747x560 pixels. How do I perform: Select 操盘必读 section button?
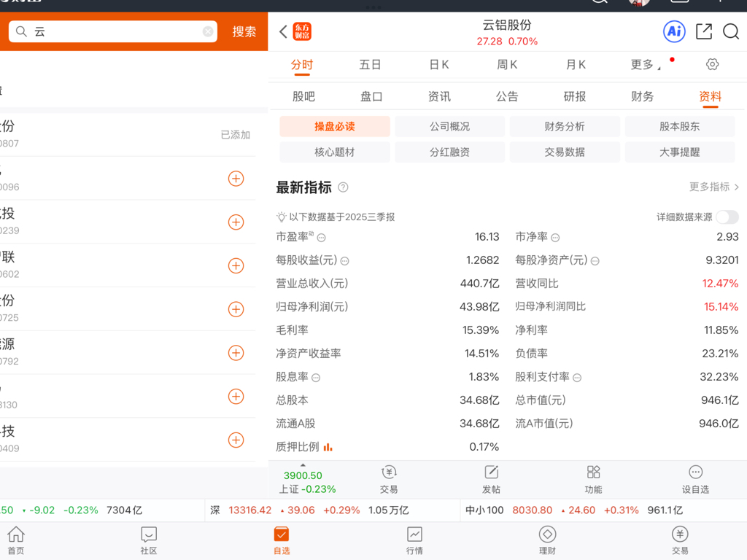334,126
